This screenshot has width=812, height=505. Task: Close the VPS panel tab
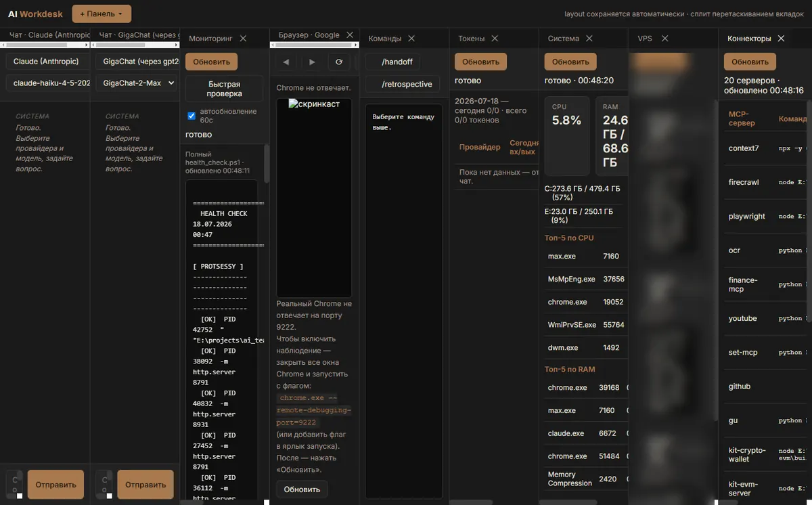click(x=664, y=39)
